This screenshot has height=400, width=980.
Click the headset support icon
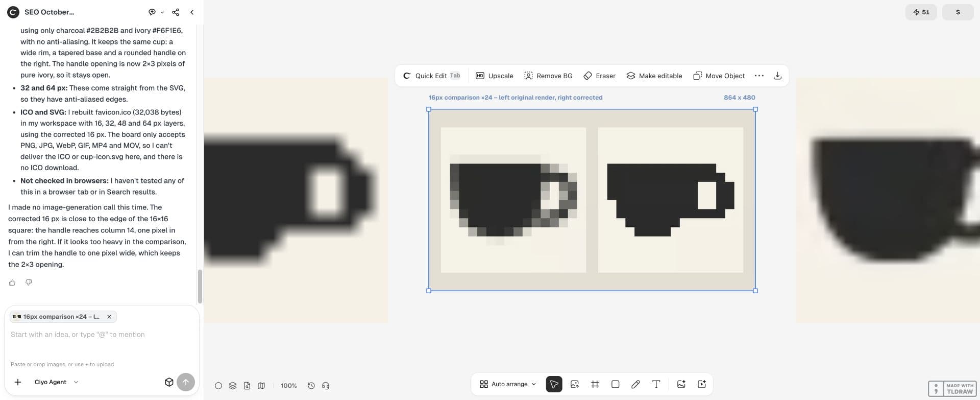[x=326, y=386]
